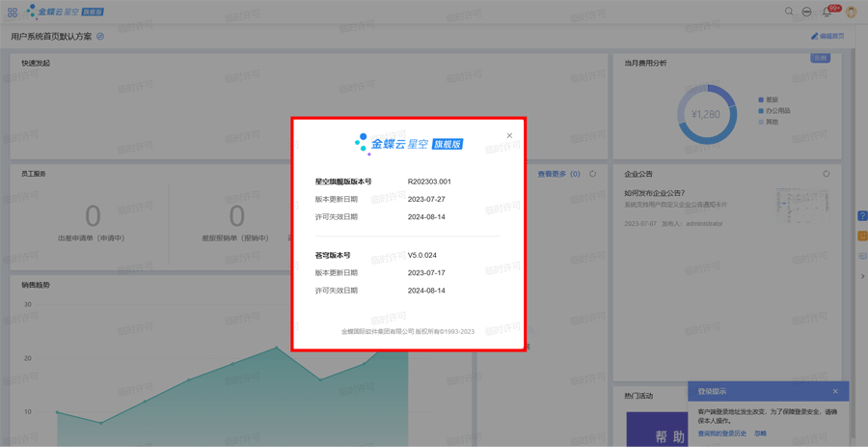Toggle the 办公用品 legend item
This screenshot has width=868, height=447.
click(773, 111)
